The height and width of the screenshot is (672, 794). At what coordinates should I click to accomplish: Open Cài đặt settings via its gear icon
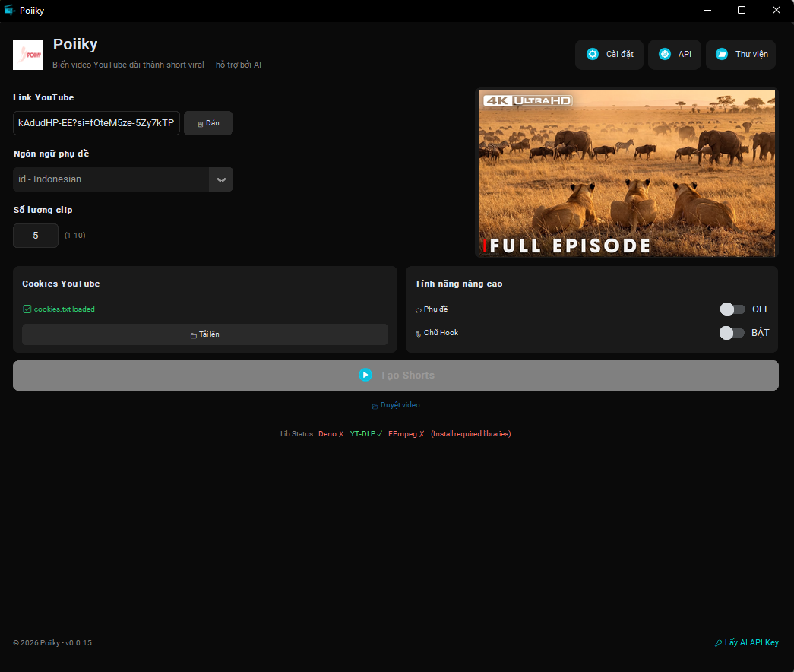(x=593, y=54)
